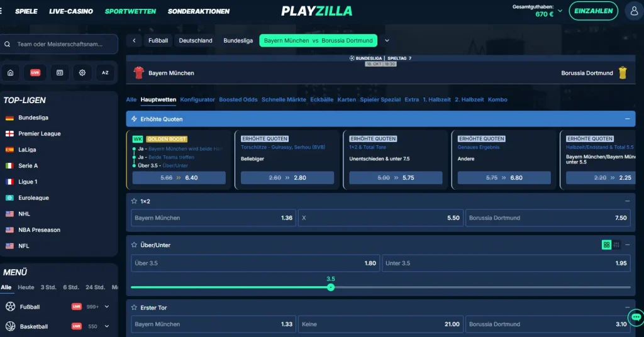Viewport: 644px width, 337px height.
Task: Click the PLAYZILLA logo
Action: point(317,11)
